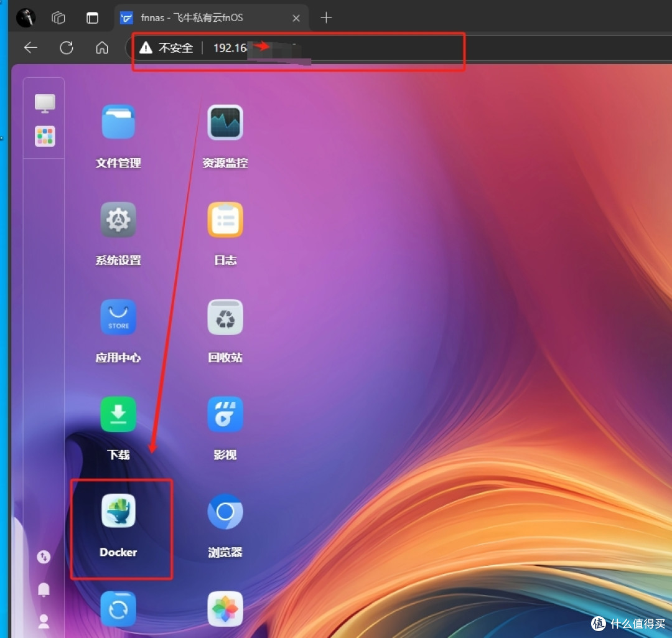Open the 浏览器 browser app
672x638 pixels.
coord(225,512)
